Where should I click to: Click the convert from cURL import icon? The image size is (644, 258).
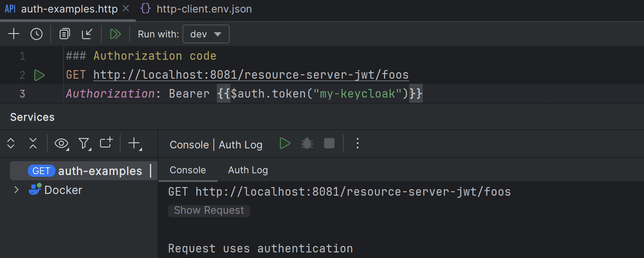point(87,34)
